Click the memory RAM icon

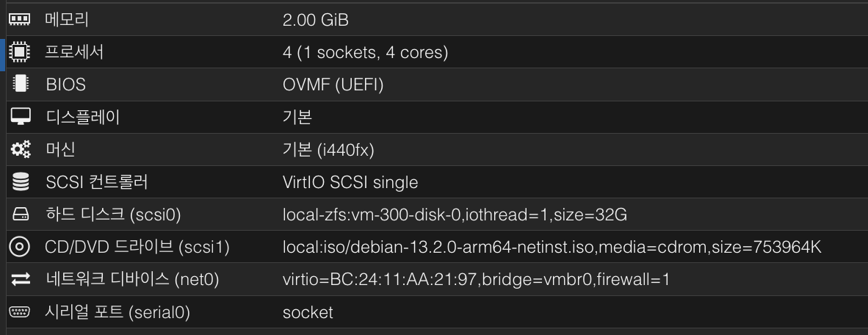point(20,20)
